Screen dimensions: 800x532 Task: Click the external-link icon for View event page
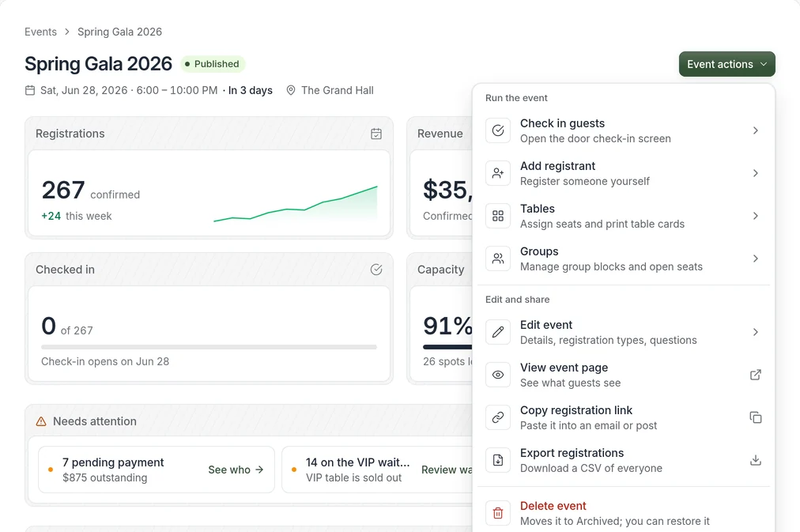click(x=756, y=375)
